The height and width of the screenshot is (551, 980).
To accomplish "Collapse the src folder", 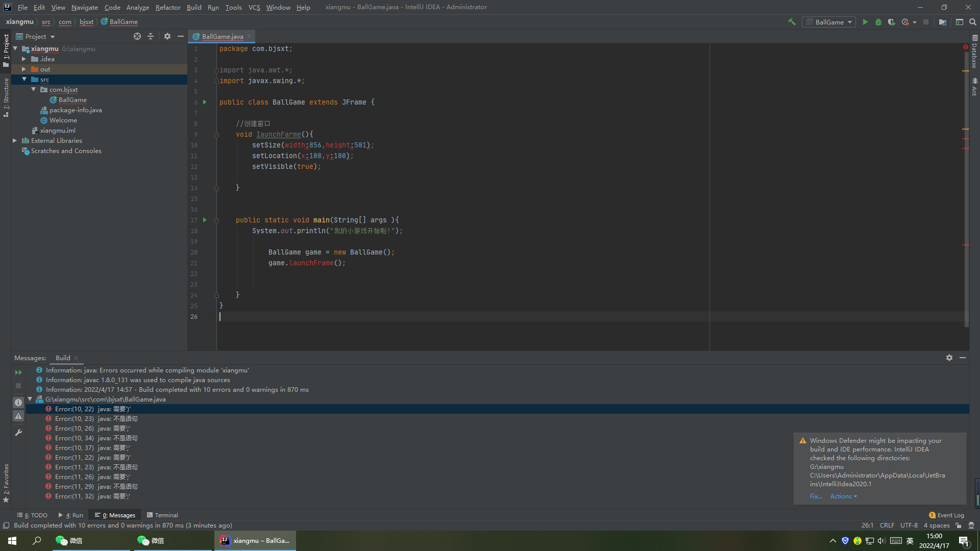I will pos(23,80).
